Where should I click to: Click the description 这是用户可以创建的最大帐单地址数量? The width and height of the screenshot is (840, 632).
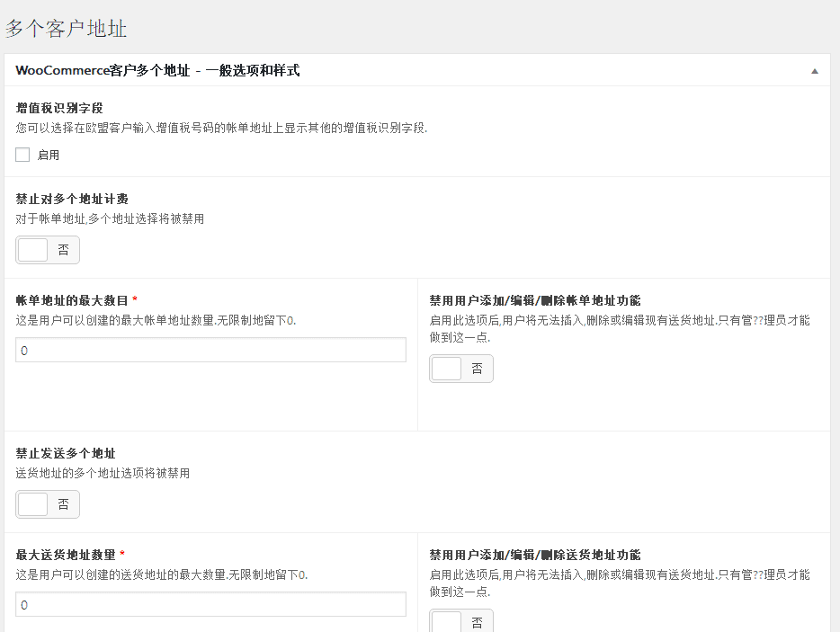(156, 320)
